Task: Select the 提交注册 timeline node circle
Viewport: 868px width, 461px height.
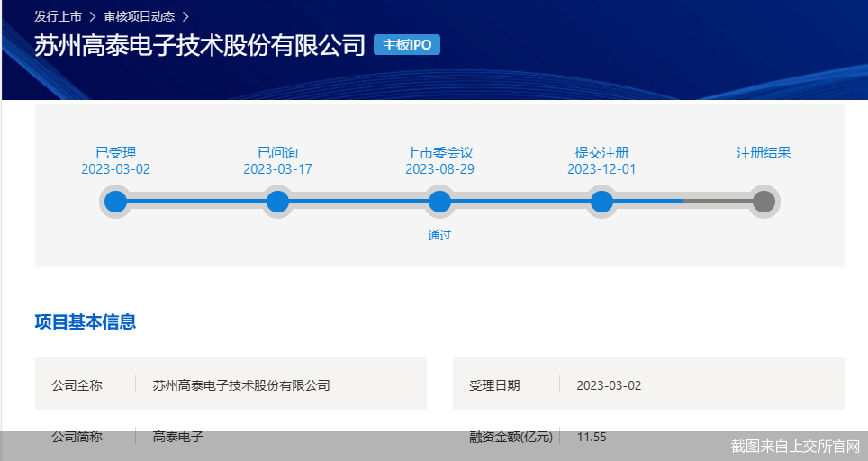Action: (601, 202)
